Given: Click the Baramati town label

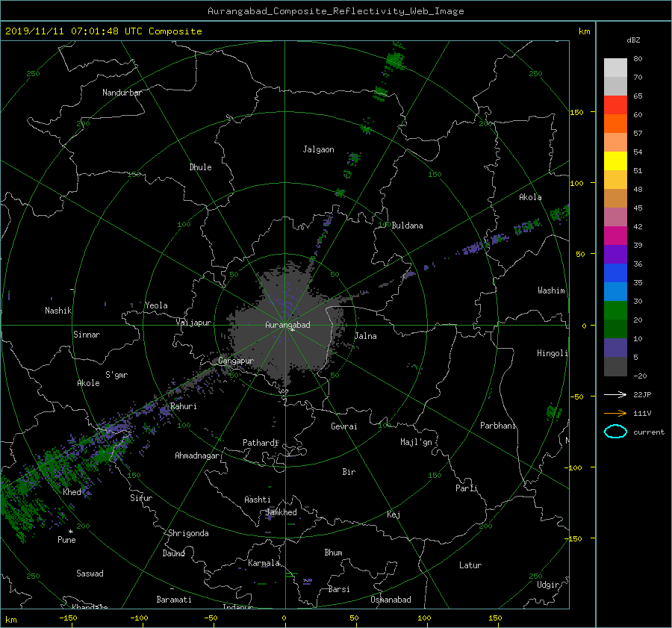Looking at the screenshot, I should pos(174,600).
